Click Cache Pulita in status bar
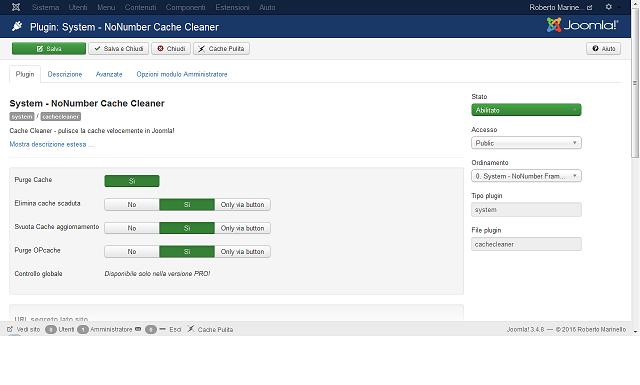The height and width of the screenshot is (385, 640). coord(211,329)
